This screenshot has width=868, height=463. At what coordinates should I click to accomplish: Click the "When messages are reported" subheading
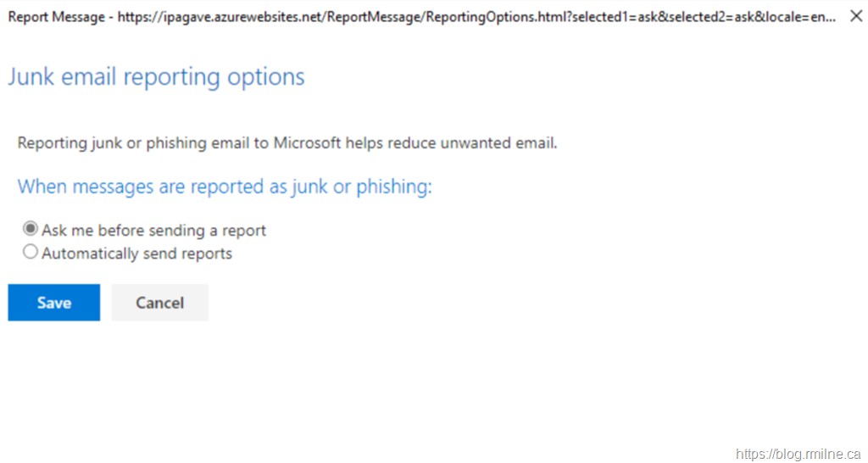[225, 187]
